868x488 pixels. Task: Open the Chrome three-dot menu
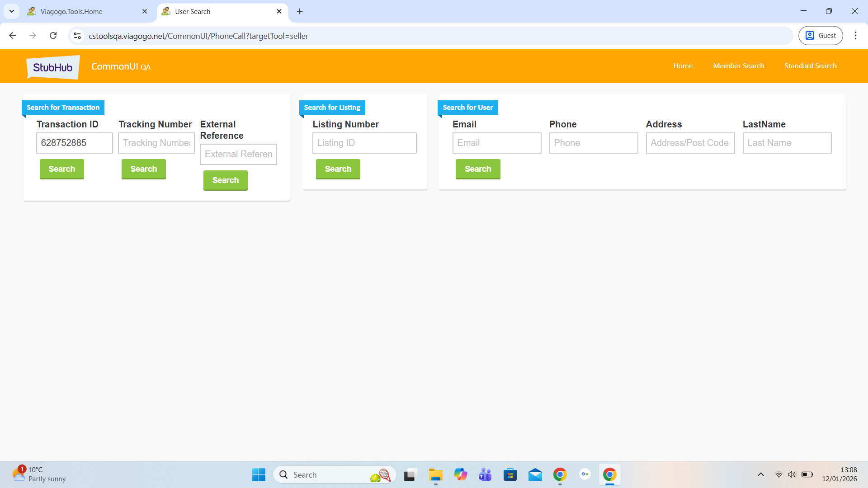coord(855,36)
